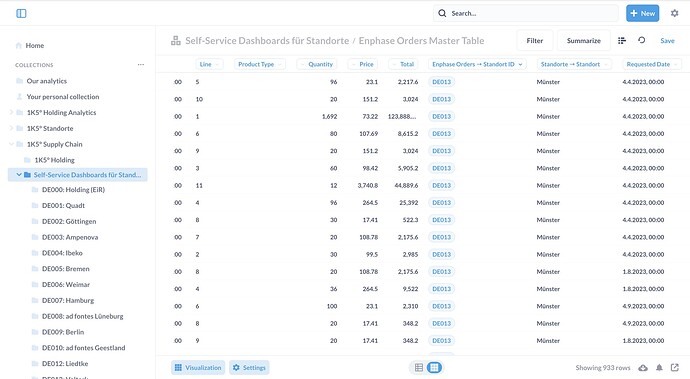Collapse Self-Service Dashboards für Standorte folder
Viewport: 690px width, 379px height.
(x=19, y=175)
